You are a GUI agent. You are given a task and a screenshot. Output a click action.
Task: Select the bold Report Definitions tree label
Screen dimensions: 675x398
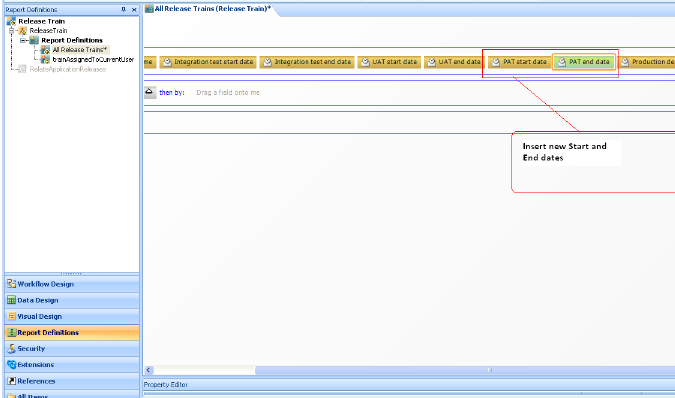coord(72,40)
